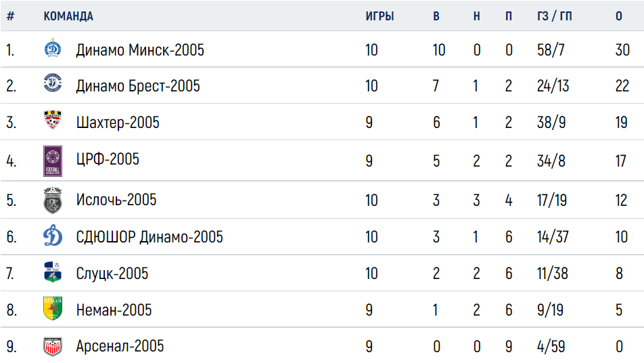Screen dimensions: 644x363
Task: Click the ИГРЫ column header
Action: point(379,16)
